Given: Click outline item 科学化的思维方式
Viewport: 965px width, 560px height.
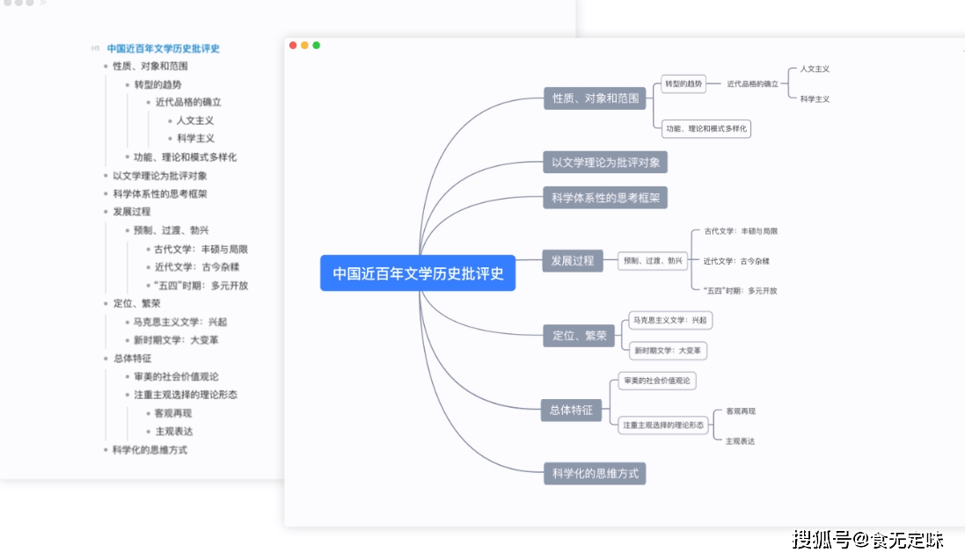Looking at the screenshot, I should point(150,450).
